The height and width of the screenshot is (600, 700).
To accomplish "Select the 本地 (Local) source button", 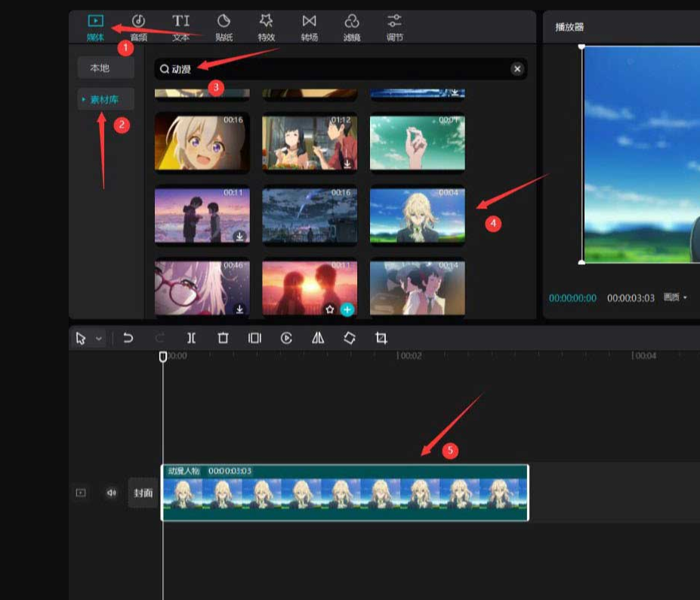I will pyautogui.click(x=106, y=68).
